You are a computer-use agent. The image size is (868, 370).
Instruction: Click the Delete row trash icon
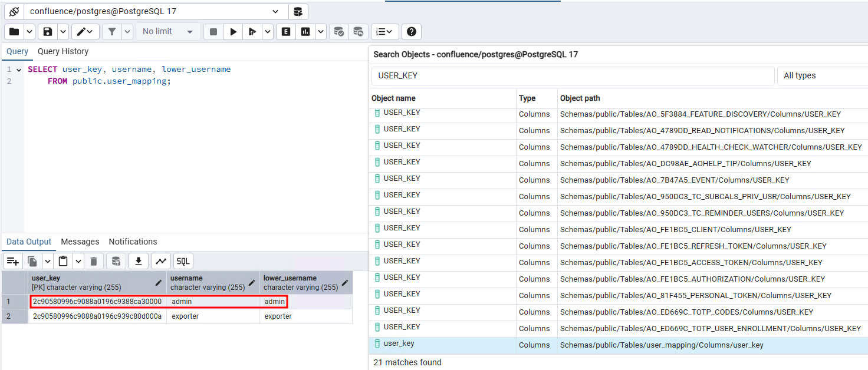(94, 261)
